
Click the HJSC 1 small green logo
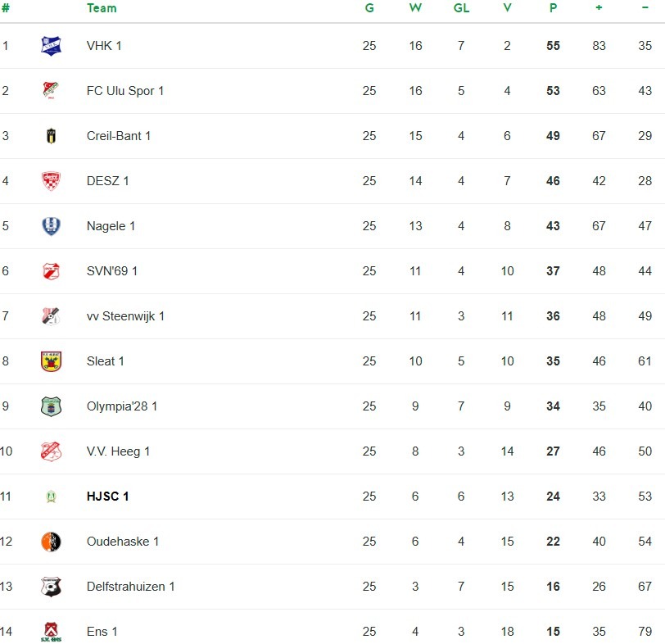(52, 497)
